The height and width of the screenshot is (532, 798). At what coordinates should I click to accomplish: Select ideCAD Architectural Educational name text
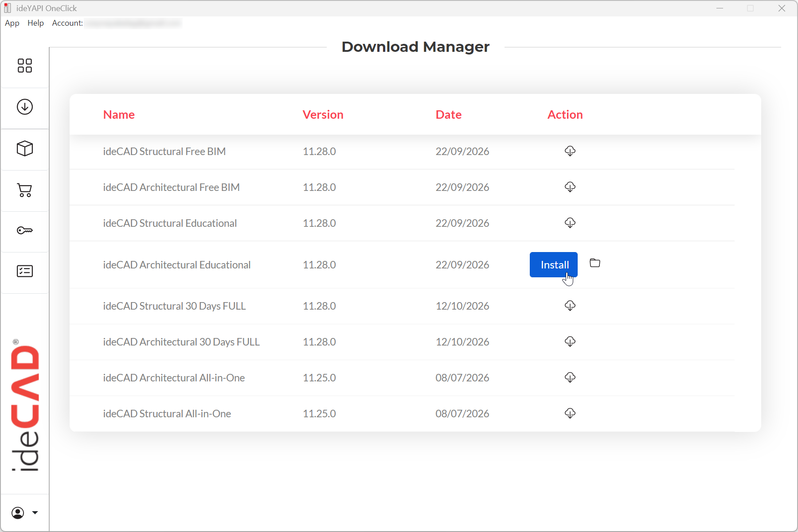coord(177,265)
